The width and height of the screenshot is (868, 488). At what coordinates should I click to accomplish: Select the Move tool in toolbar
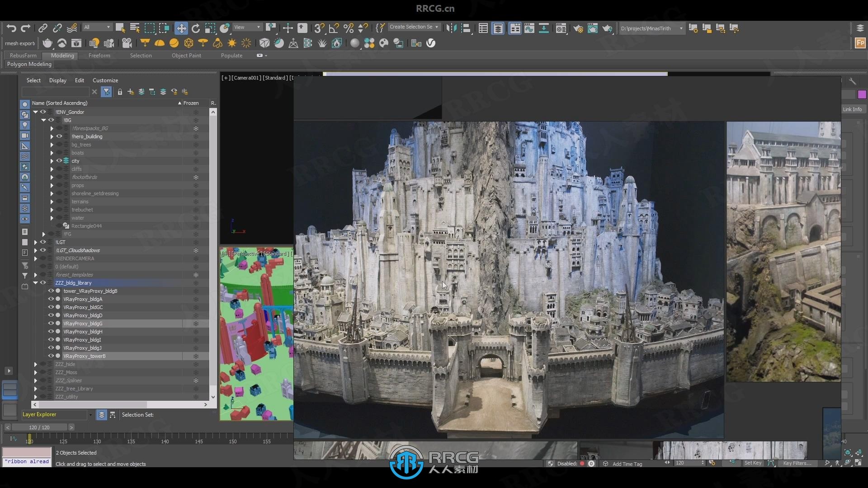point(181,28)
